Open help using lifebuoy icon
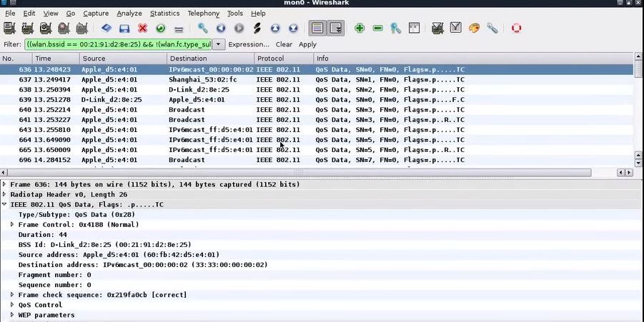Viewport: 644px width, 322px height. click(517, 29)
